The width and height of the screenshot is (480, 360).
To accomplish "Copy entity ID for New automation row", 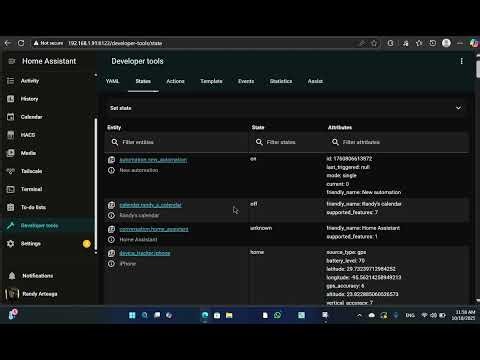I will [111, 160].
